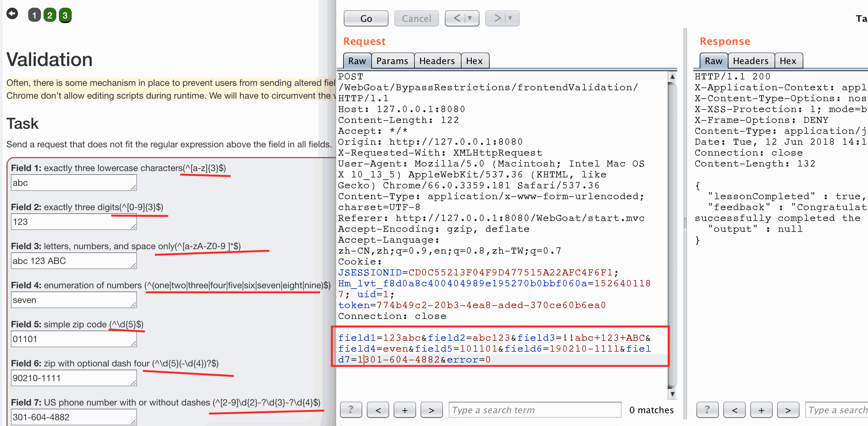Click Field 1 textarea resize grip

(x=133, y=187)
